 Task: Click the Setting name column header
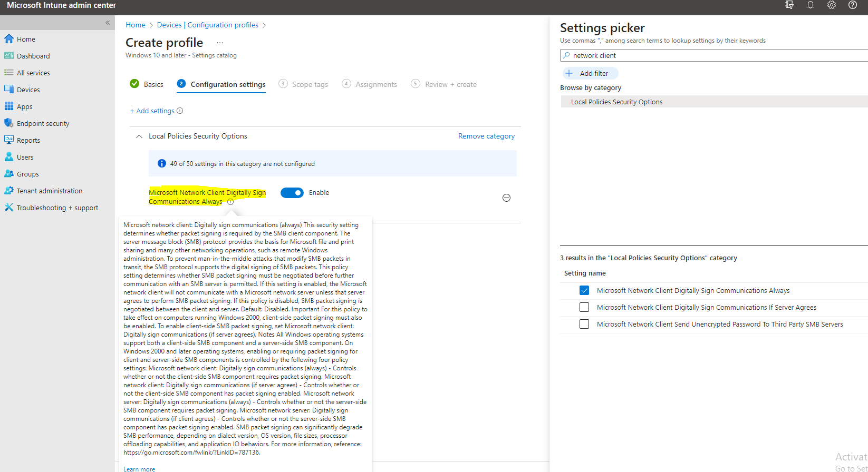(x=585, y=273)
